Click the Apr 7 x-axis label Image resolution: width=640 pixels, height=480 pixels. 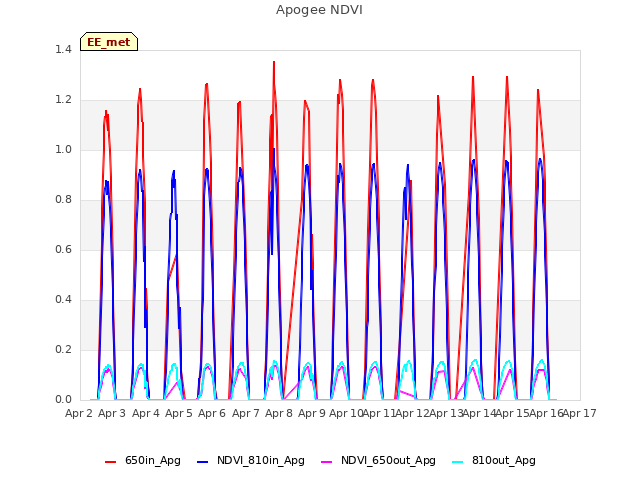click(x=246, y=413)
